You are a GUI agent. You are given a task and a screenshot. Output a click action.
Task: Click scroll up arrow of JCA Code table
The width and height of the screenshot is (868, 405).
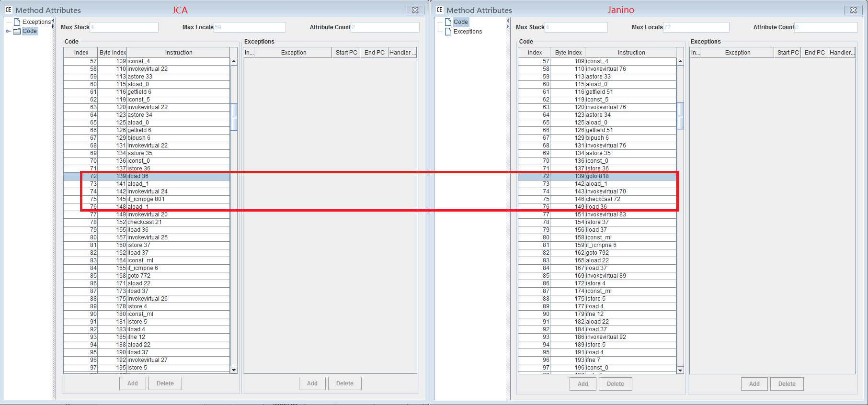[x=234, y=61]
